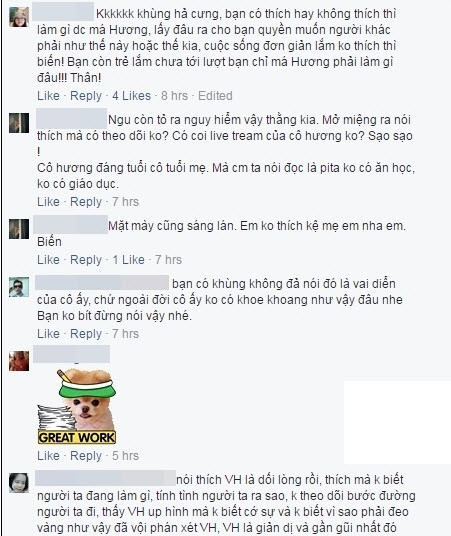Screen dimensions: 451x536
Task: View the 4 Likes list
Action: coord(132,96)
